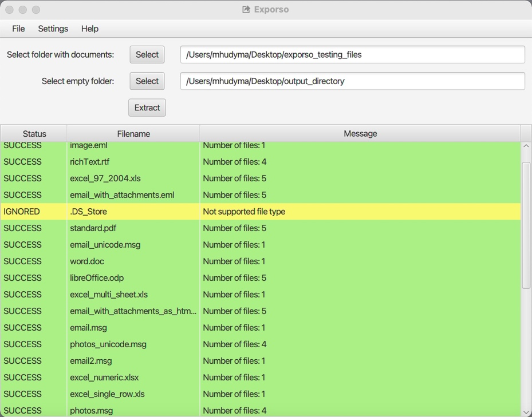The image size is (532, 417).
Task: Click the scroll down arrow of table
Action: click(526, 412)
